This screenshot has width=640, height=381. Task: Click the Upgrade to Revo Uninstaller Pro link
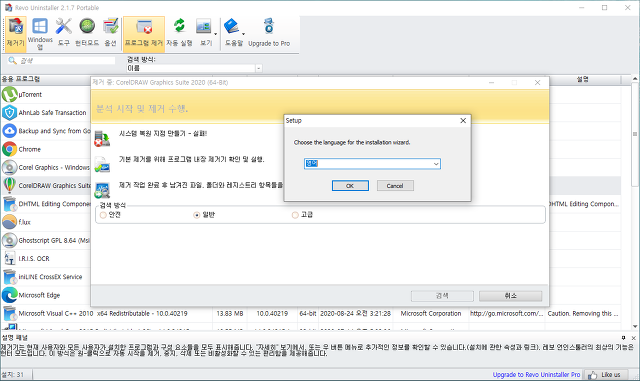click(536, 374)
